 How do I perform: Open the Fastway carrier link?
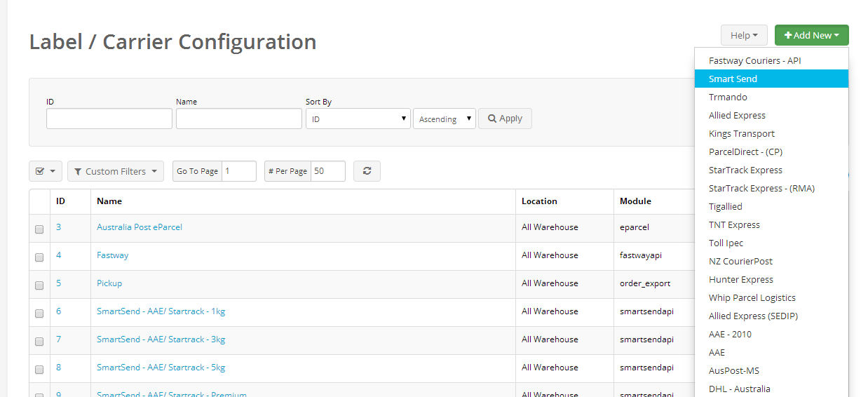(112, 255)
